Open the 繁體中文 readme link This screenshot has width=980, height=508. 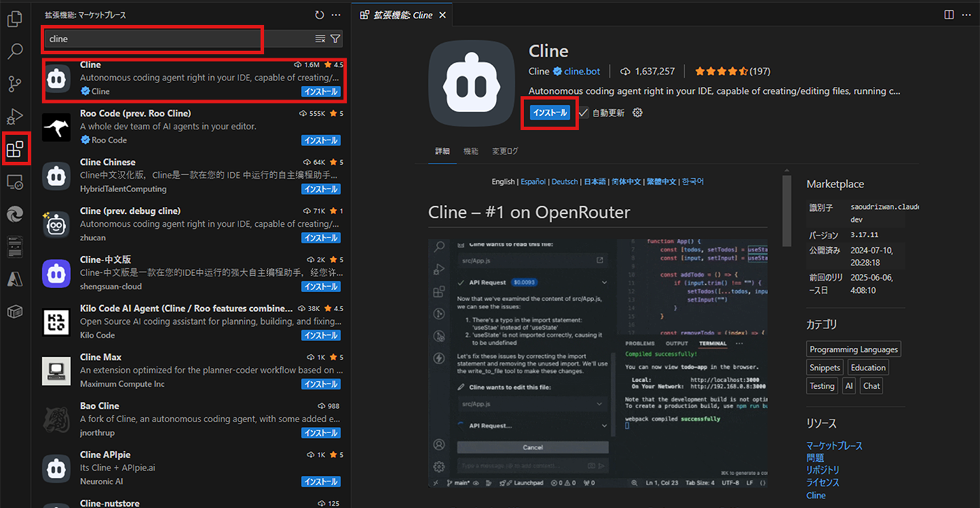point(661,182)
